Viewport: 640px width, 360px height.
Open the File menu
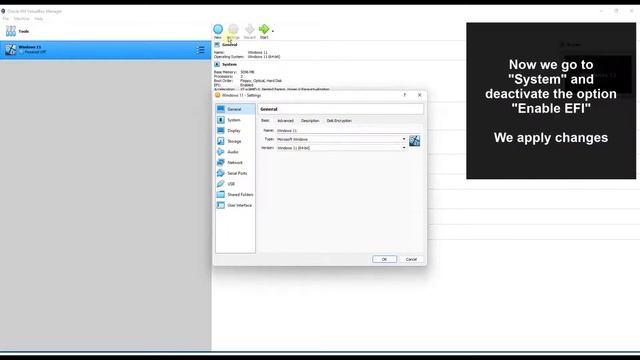point(6,19)
